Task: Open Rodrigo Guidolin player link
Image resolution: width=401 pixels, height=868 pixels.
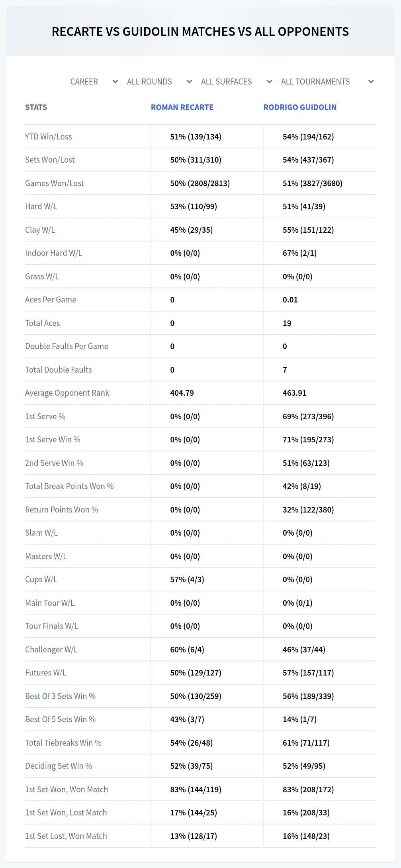Action: pyautogui.click(x=300, y=107)
